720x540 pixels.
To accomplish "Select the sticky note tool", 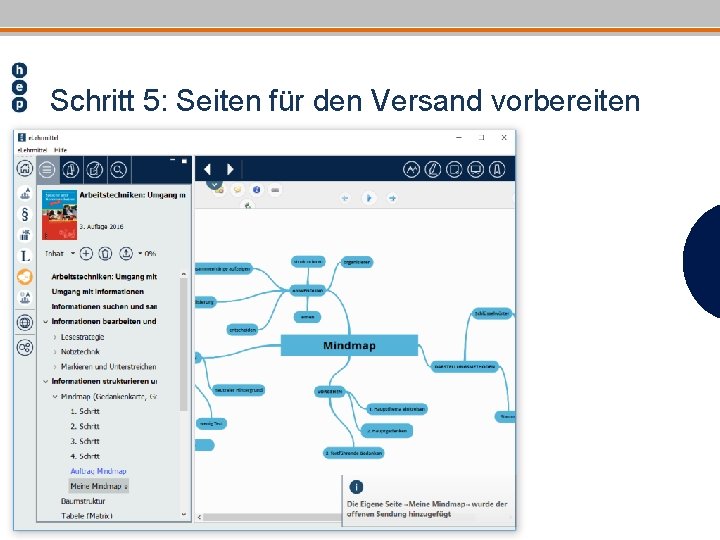I will coord(454,169).
